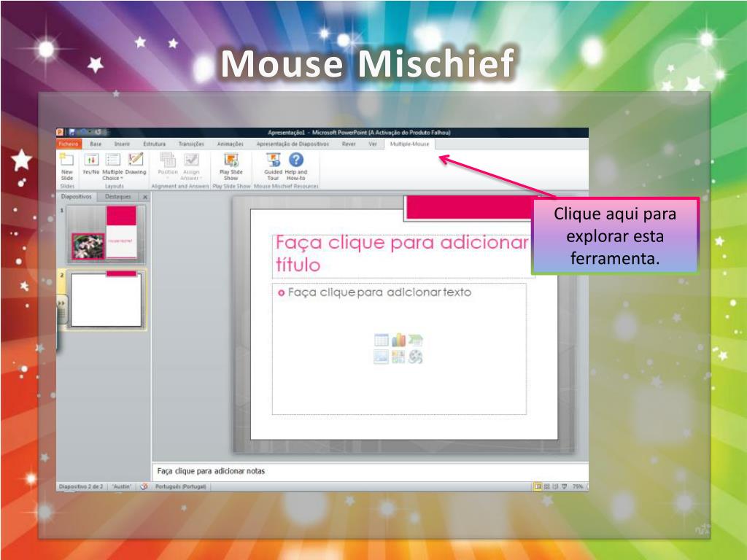This screenshot has width=747, height=560.
Task: Click the insert chart placeholder icon
Action: point(398,340)
